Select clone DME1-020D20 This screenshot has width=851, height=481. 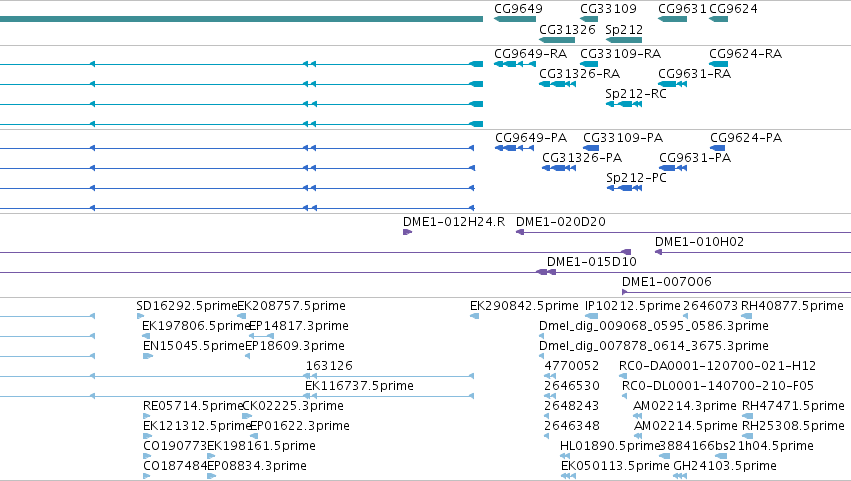(561, 222)
